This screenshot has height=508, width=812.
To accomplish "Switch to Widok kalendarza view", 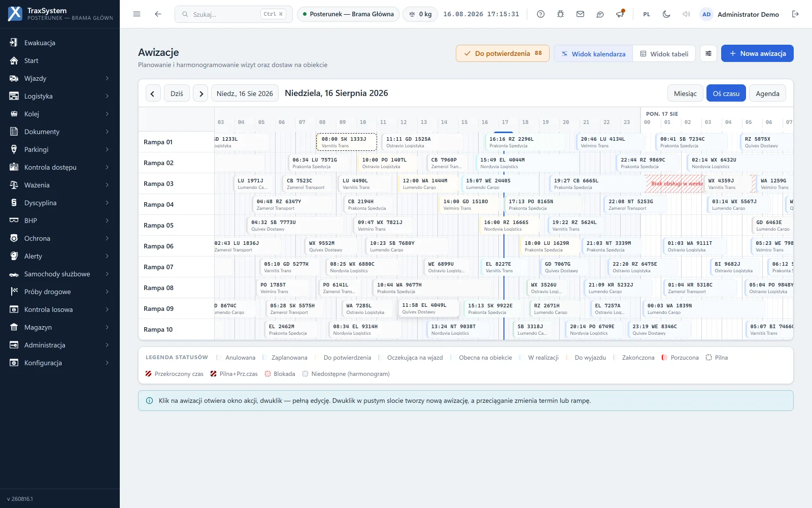I will tap(593, 53).
